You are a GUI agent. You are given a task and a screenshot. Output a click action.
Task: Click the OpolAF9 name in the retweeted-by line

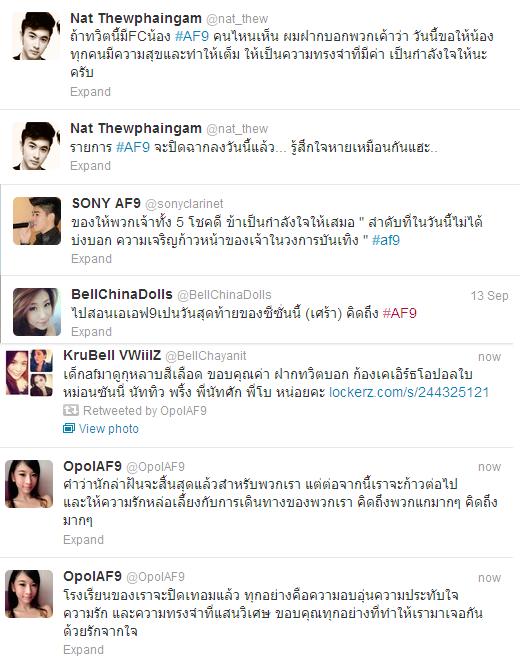tap(186, 411)
